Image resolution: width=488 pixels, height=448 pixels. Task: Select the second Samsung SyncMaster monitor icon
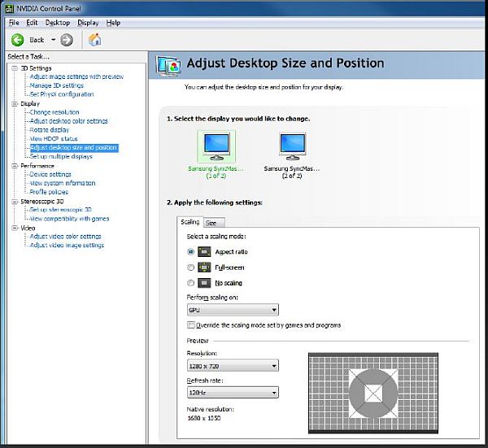292,146
